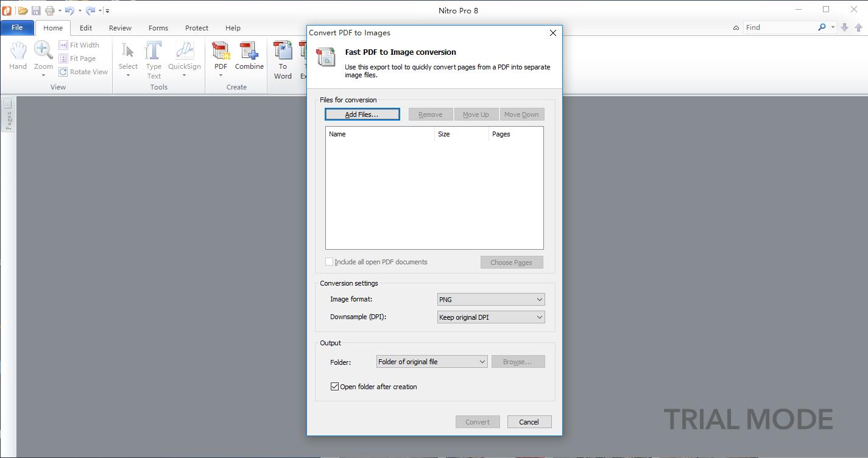The width and height of the screenshot is (868, 458).
Task: Click the Save floppy disk icon
Action: [x=36, y=10]
